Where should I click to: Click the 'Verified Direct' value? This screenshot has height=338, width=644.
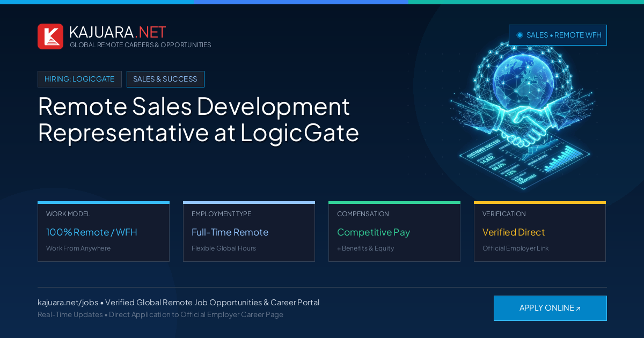(x=514, y=232)
